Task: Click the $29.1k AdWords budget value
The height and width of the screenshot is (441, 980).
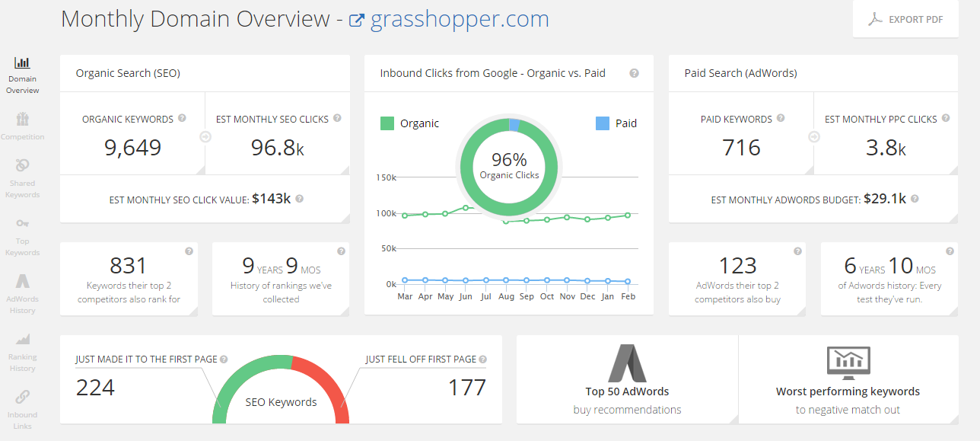Action: pos(885,199)
